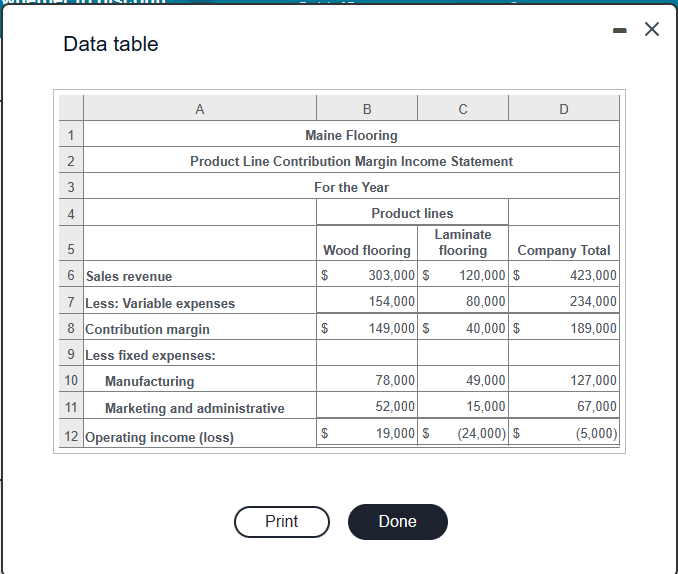Screen dimensions: 678x574
Task: Select column A header
Action: point(200,109)
